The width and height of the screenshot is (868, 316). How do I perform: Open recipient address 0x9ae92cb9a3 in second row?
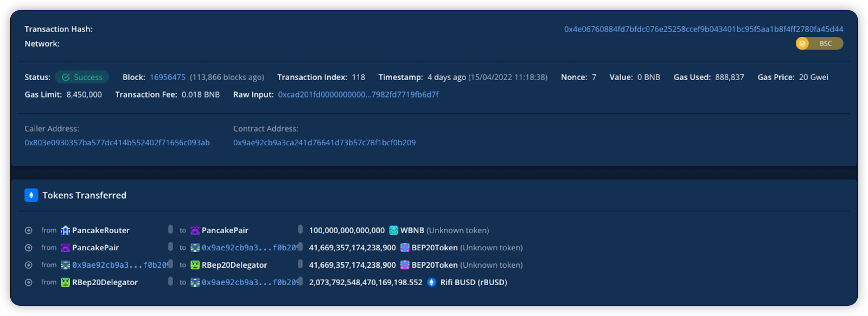click(x=250, y=248)
